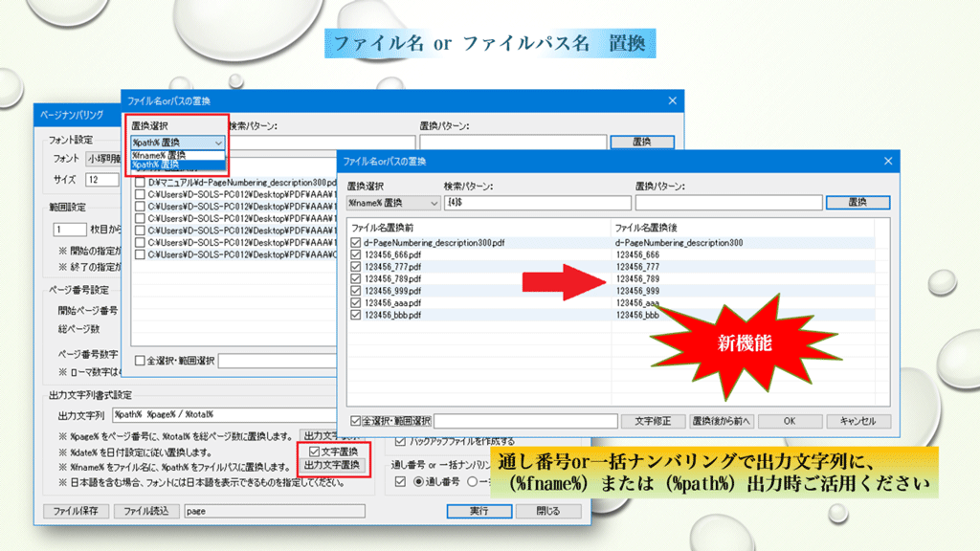Image resolution: width=980 pixels, height=551 pixels.
Task: Uncheck the 123456_666.pdf file checkbox
Action: click(356, 255)
